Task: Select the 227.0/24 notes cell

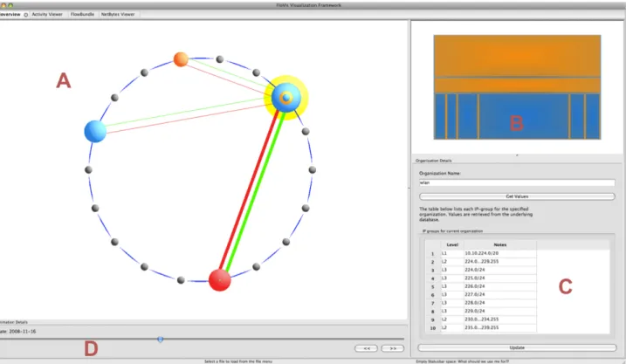Action: click(500, 294)
